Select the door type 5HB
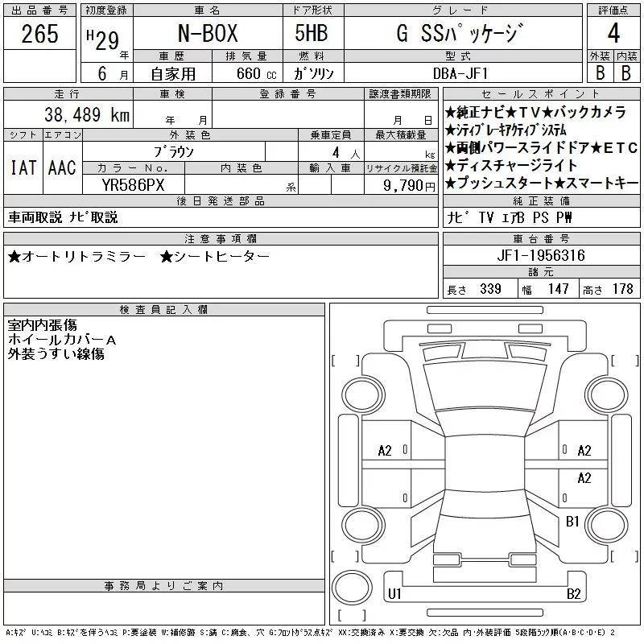Viewport: 644px width, 644px height. [312, 33]
